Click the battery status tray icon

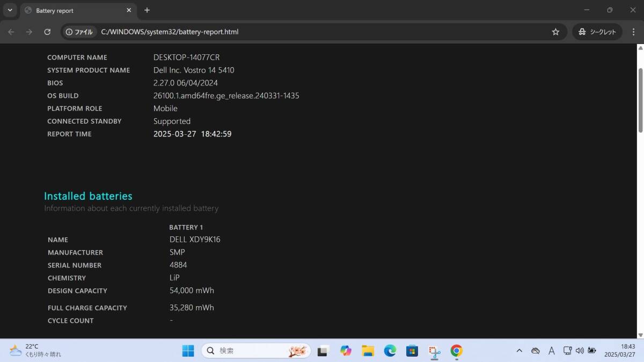point(592,351)
